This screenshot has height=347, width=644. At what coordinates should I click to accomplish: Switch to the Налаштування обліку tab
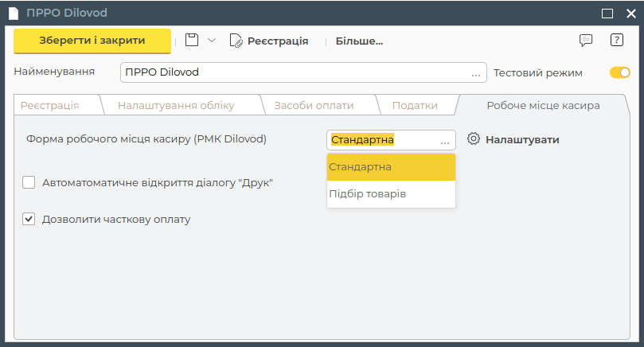pyautogui.click(x=176, y=106)
